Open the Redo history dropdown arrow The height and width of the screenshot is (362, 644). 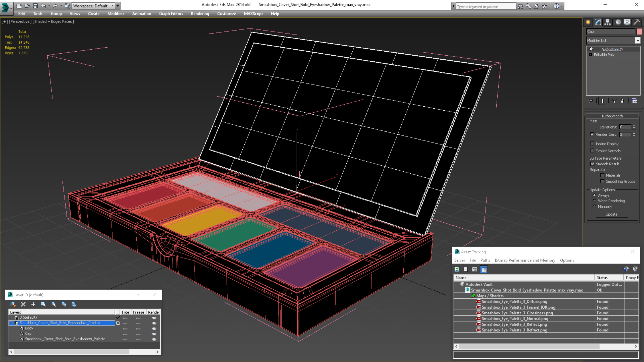[61, 6]
